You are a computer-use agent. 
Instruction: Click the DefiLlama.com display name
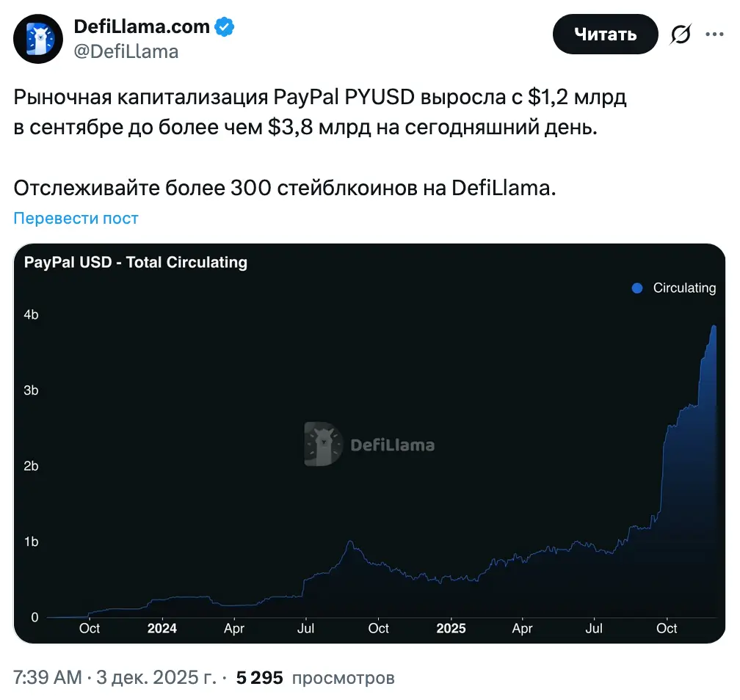coord(142,28)
